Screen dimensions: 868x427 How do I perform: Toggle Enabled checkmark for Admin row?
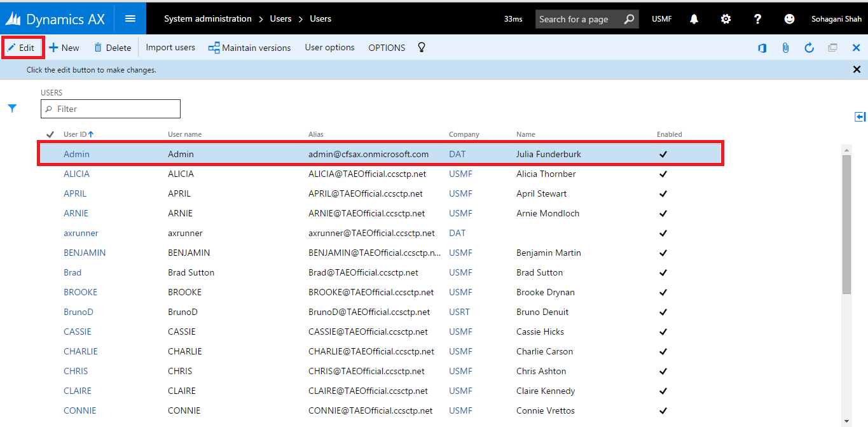pos(663,154)
